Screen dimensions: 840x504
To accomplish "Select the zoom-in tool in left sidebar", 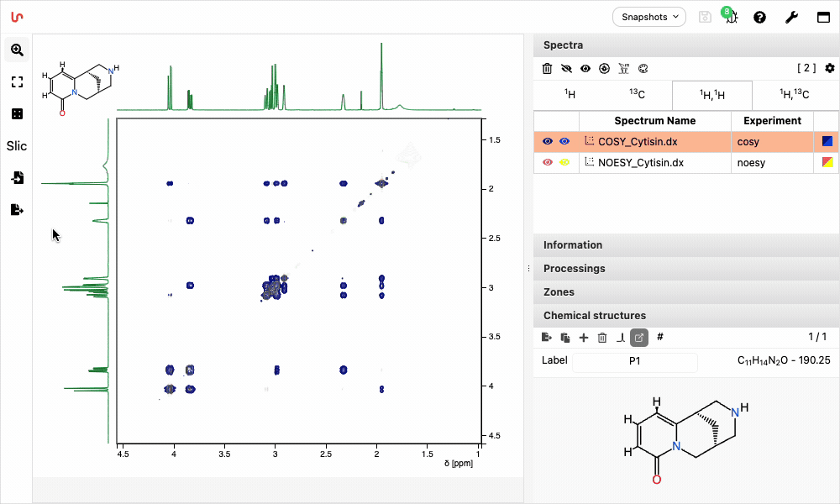I will 17,50.
